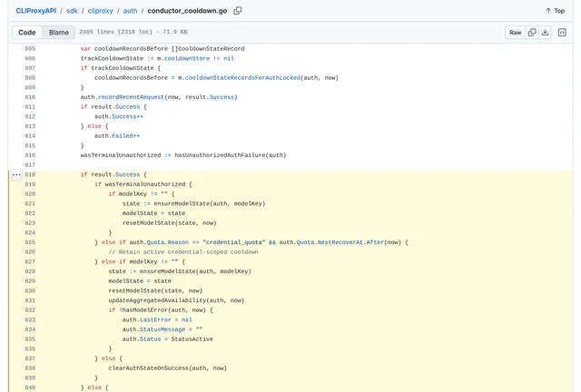This screenshot has height=392, width=581.
Task: Click NextRecoverAt symbol on line 825
Action: 340,242
